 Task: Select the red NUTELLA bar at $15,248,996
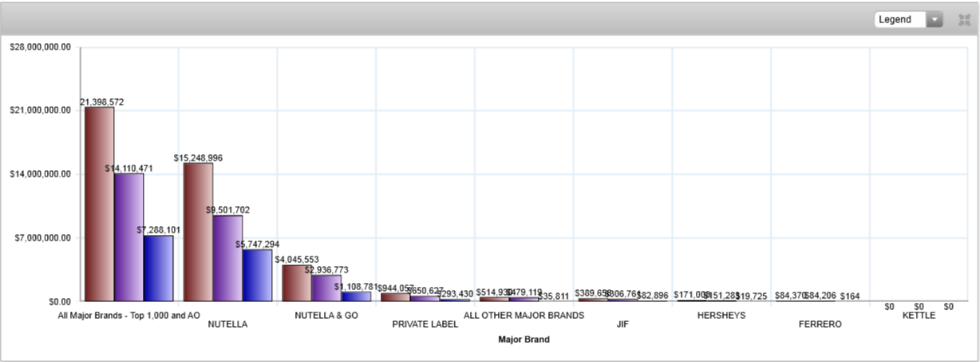(x=198, y=232)
